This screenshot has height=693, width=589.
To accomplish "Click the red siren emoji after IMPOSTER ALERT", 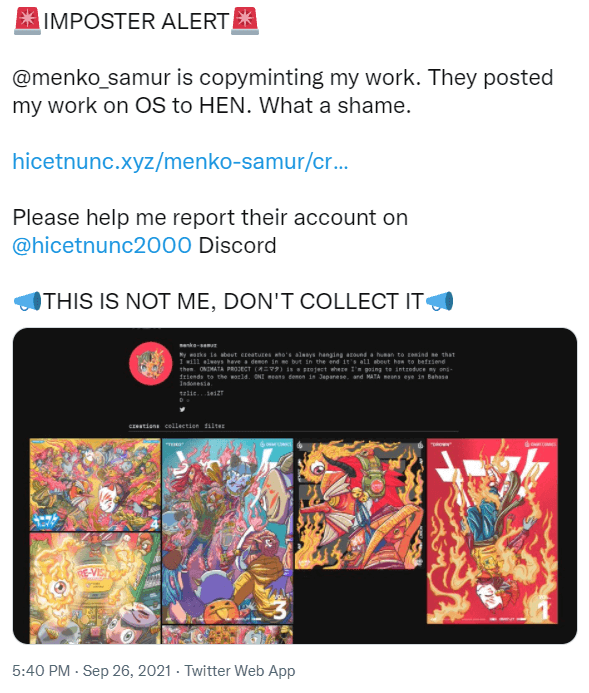I will coord(245,21).
